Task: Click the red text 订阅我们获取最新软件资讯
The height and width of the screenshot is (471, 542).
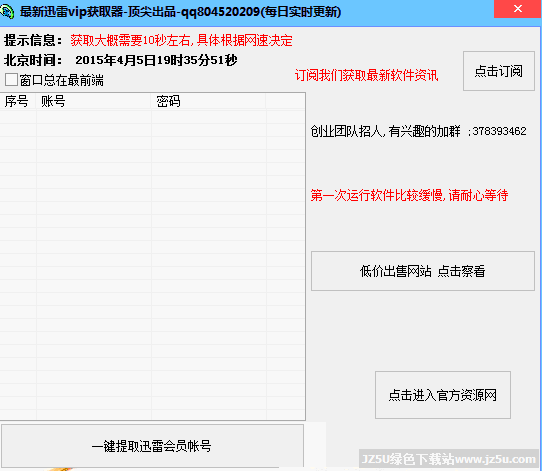Action: pyautogui.click(x=366, y=75)
